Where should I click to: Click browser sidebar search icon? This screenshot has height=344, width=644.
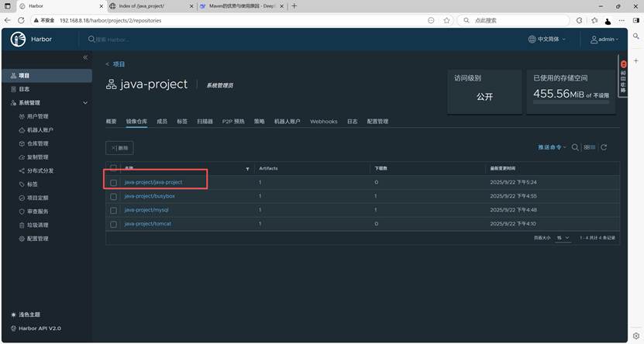tap(635, 36)
